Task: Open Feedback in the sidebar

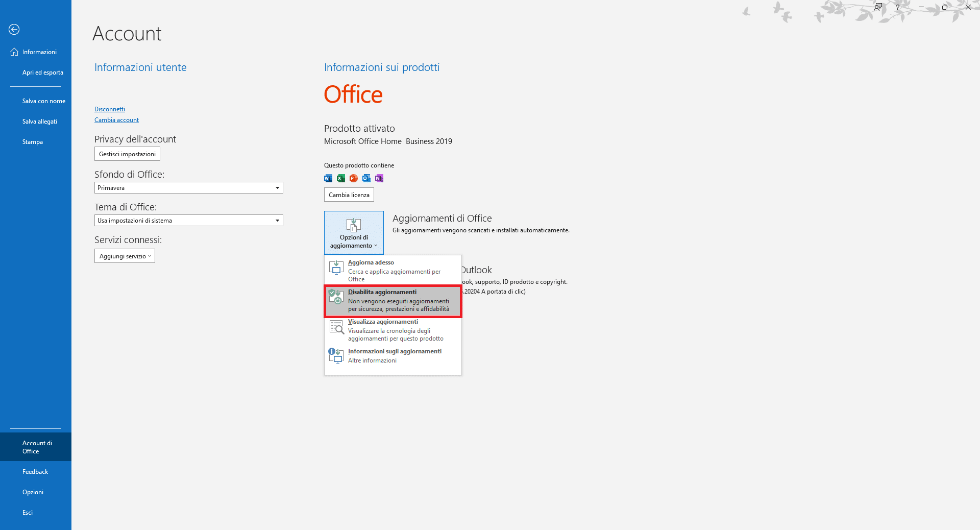Action: pos(36,472)
